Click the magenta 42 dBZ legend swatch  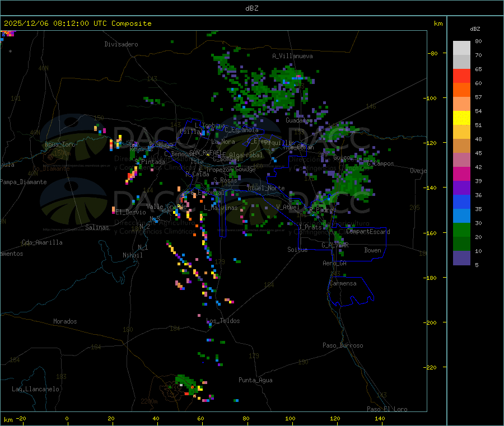[x=461, y=174]
